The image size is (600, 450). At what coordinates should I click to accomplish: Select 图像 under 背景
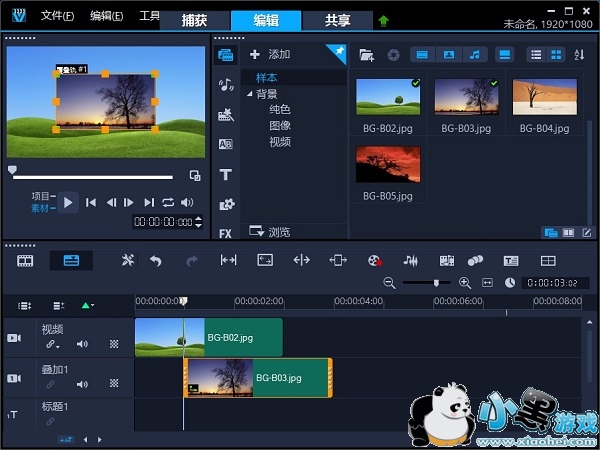coord(280,126)
